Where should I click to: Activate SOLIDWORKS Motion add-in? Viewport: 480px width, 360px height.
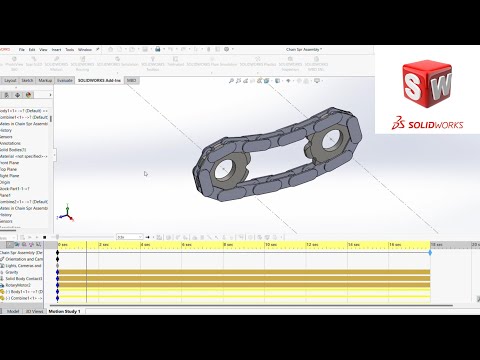(x=56, y=64)
